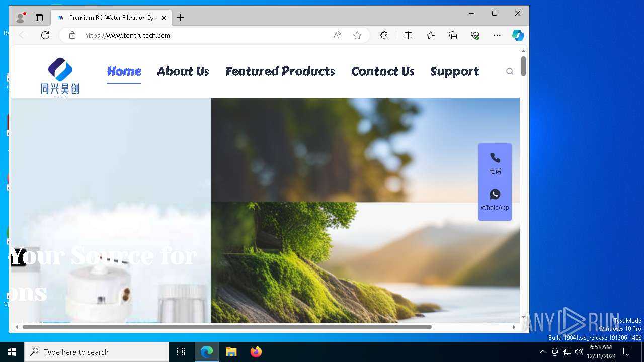Toggle split screen view
The width and height of the screenshot is (644, 362).
click(408, 35)
